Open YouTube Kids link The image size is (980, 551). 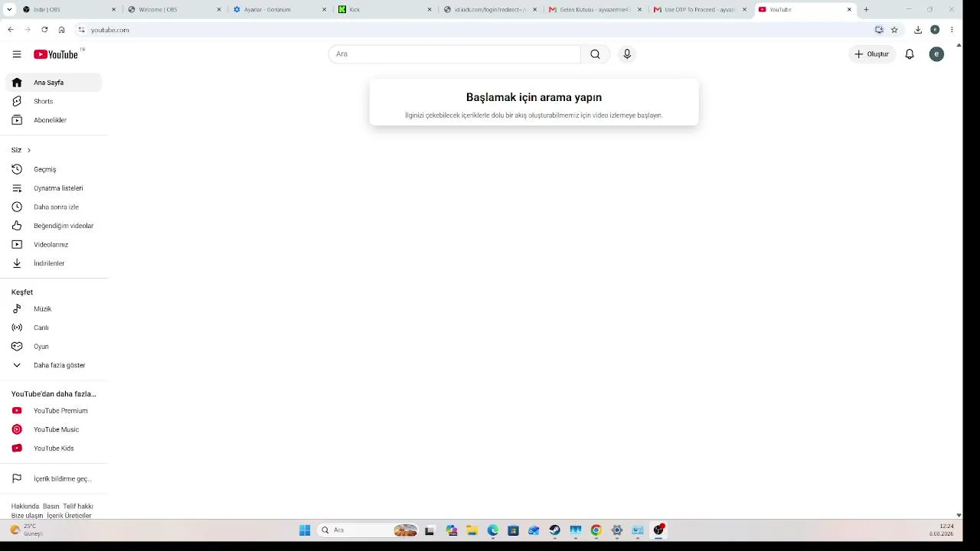coord(54,448)
